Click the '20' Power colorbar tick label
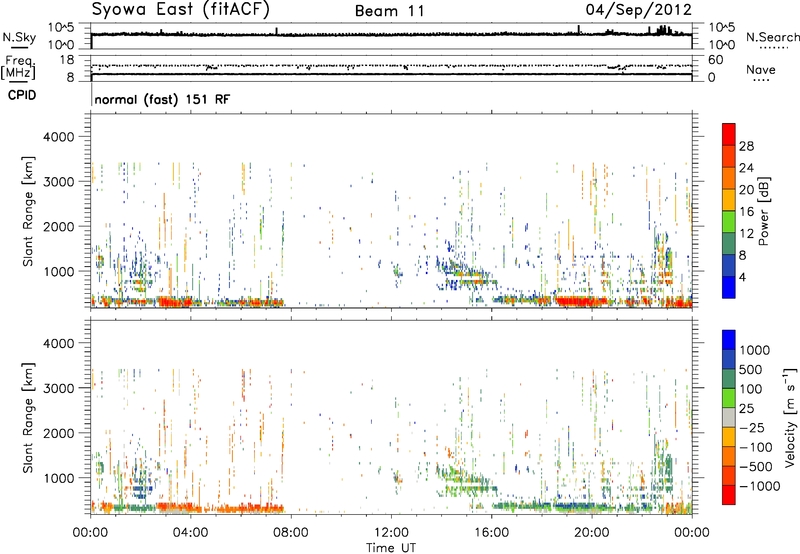Viewport: 800px width, 554px height. coord(746,190)
